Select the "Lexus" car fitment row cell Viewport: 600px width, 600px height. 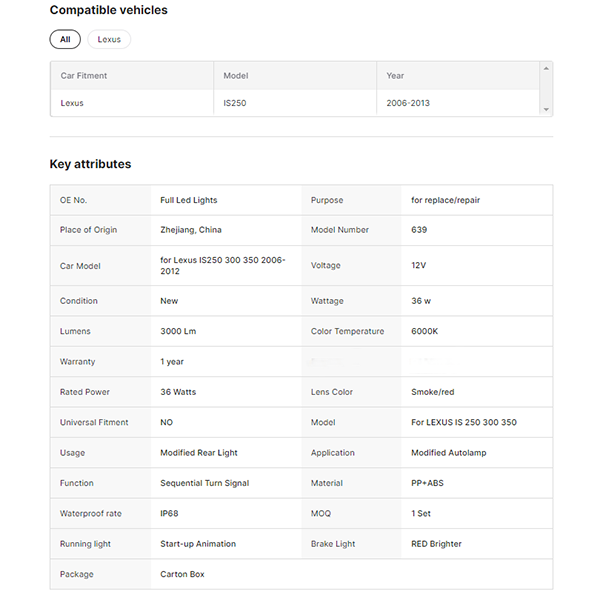(x=72, y=103)
